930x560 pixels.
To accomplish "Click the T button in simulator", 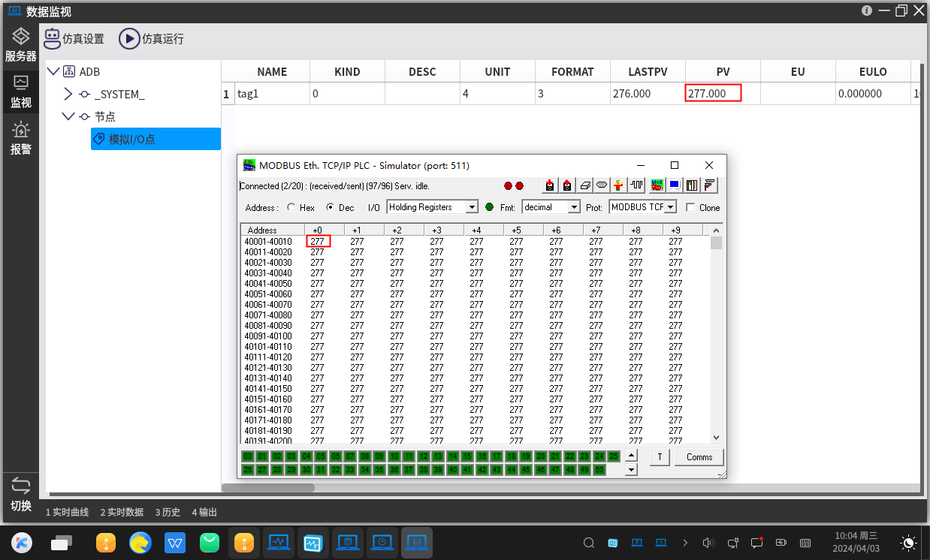I will click(659, 457).
